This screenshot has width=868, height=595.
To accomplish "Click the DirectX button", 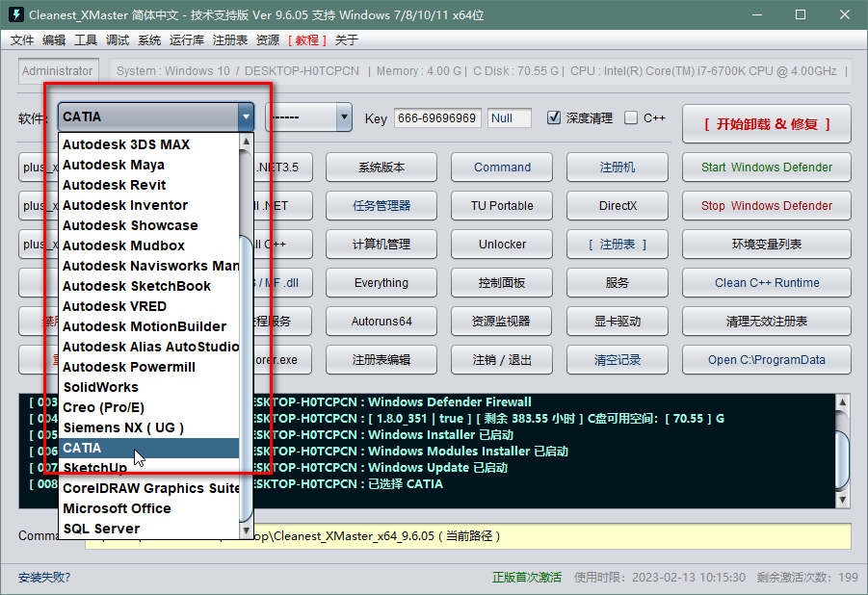I will point(618,205).
